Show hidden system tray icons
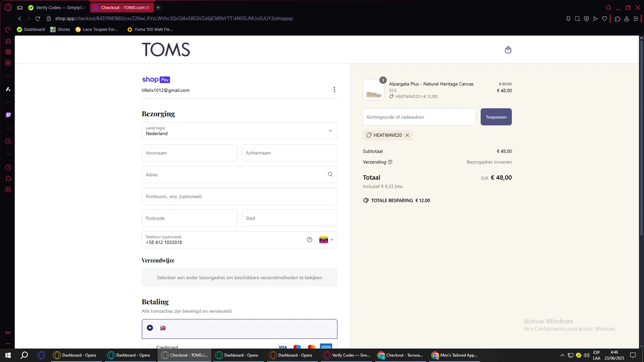Viewport: 644px width, 362px height. [562, 355]
